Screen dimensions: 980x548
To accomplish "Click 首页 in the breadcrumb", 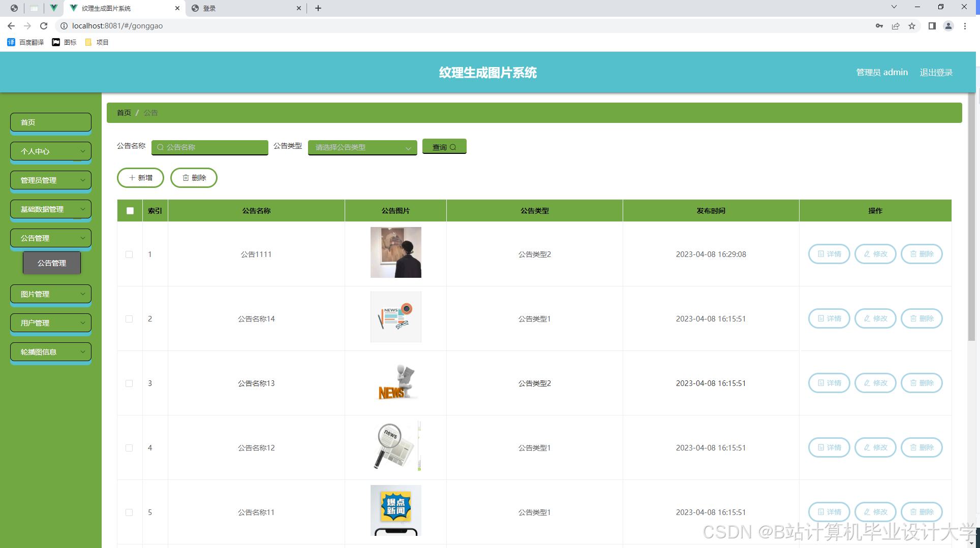I will pyautogui.click(x=124, y=113).
